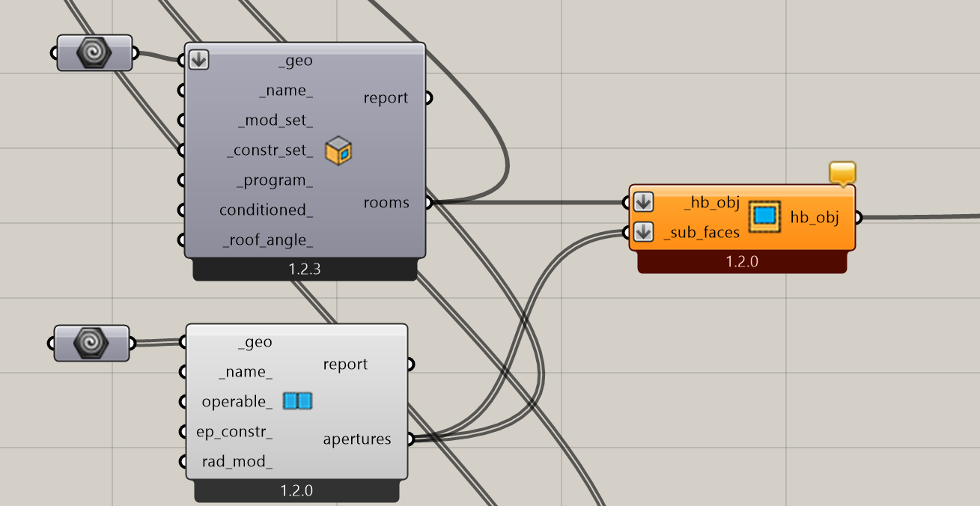Click the _mod_set_ input label
980x506 pixels.
[x=275, y=121]
